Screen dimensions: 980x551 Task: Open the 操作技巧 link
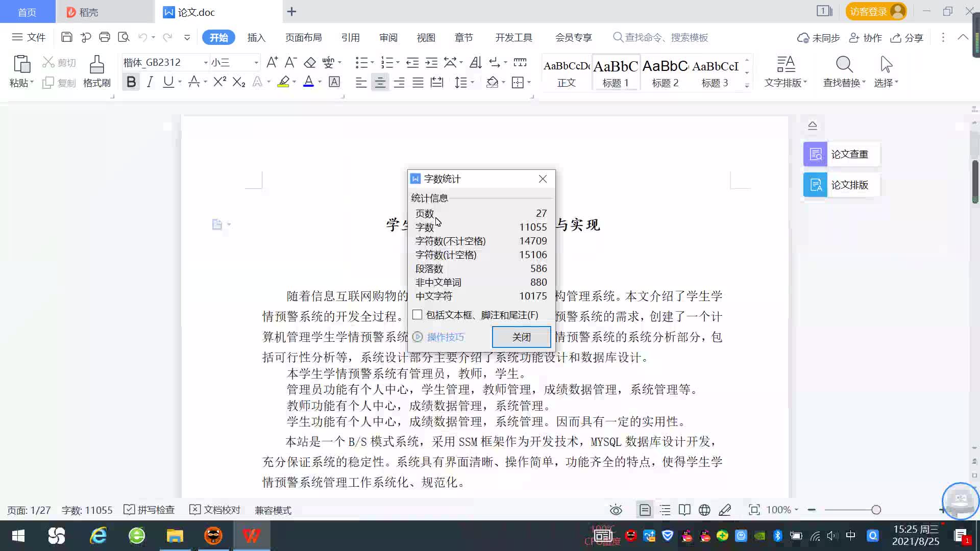445,337
